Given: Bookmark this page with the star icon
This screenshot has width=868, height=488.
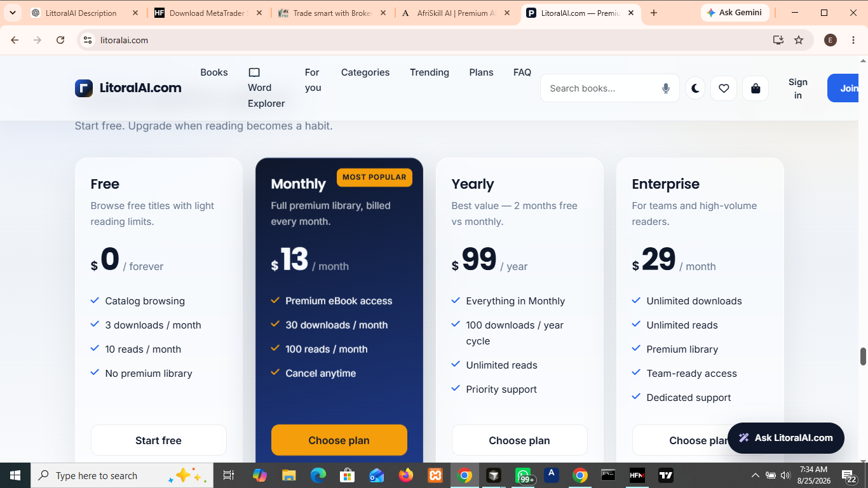Looking at the screenshot, I should [799, 40].
